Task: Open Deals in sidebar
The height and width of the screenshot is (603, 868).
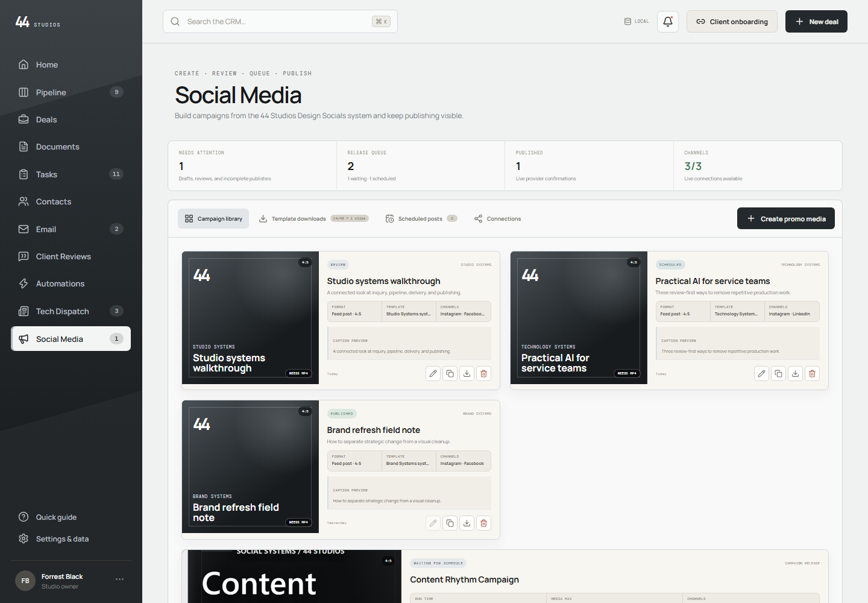Action: pyautogui.click(x=71, y=119)
